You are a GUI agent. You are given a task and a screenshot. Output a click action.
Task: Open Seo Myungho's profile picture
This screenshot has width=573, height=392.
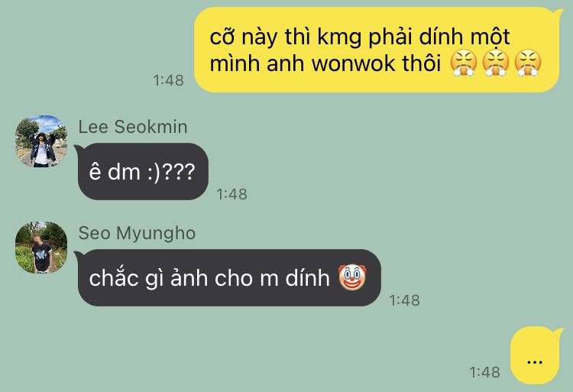[x=41, y=248]
